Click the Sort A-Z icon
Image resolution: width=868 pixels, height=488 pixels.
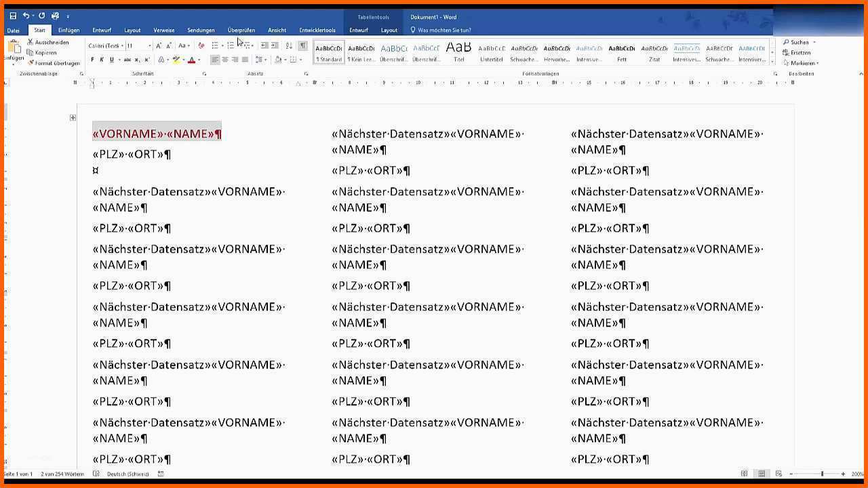tap(289, 45)
